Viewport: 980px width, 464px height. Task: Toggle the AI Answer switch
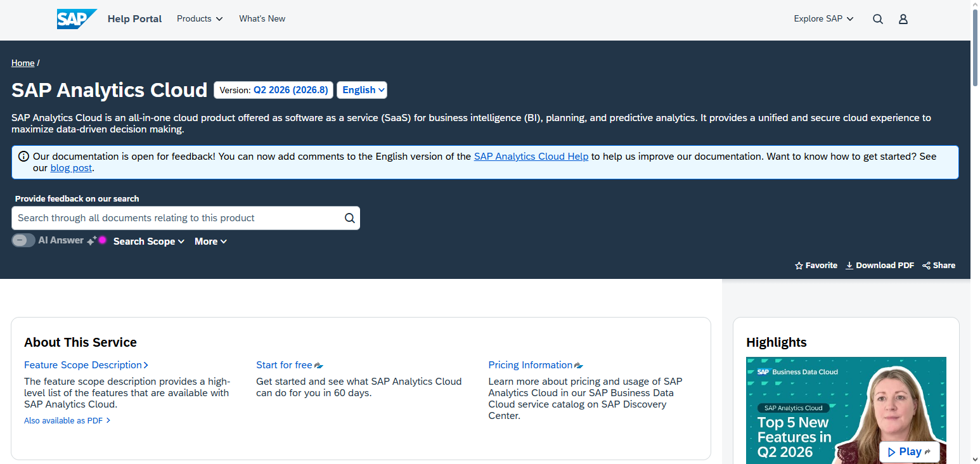[23, 240]
